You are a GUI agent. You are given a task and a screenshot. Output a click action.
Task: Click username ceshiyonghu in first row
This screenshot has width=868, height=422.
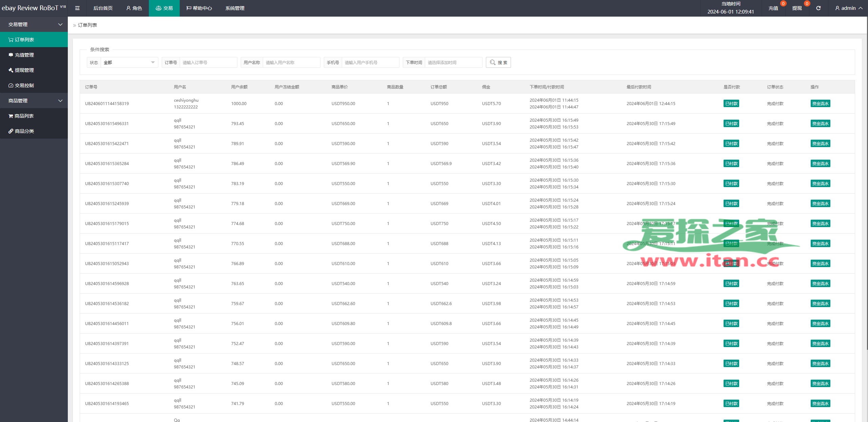click(186, 100)
